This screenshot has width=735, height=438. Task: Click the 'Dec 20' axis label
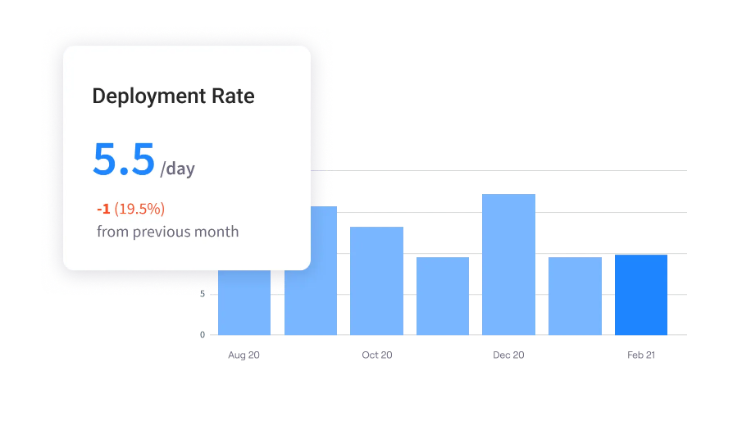click(x=509, y=355)
